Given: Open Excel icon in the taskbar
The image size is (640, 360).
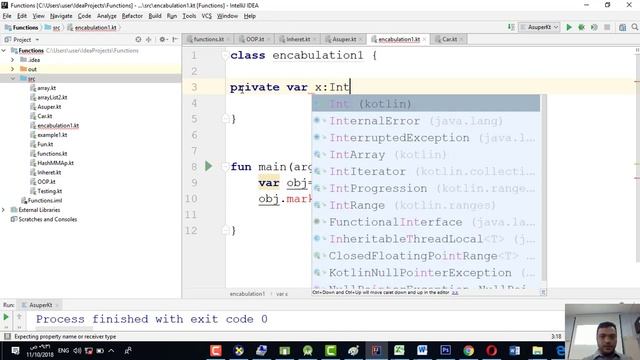Looking at the screenshot, I should pos(399,350).
